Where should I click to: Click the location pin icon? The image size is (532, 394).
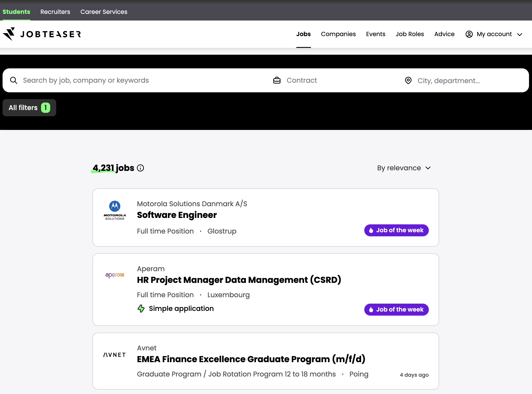[408, 80]
